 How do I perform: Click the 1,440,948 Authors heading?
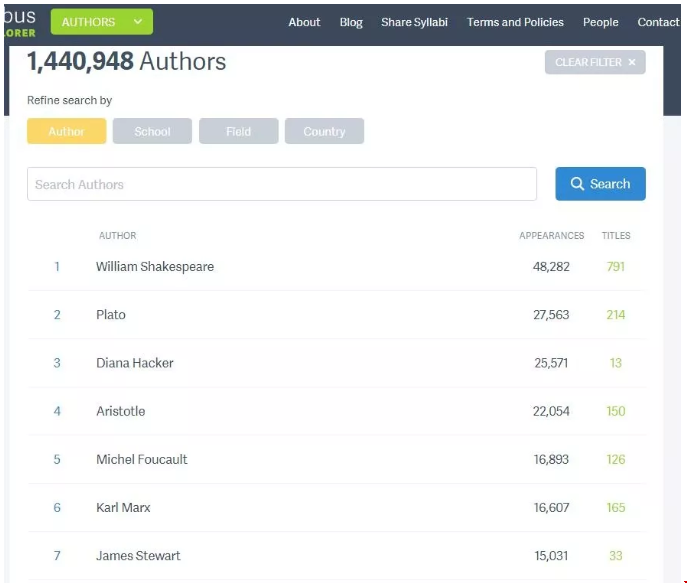[x=127, y=61]
